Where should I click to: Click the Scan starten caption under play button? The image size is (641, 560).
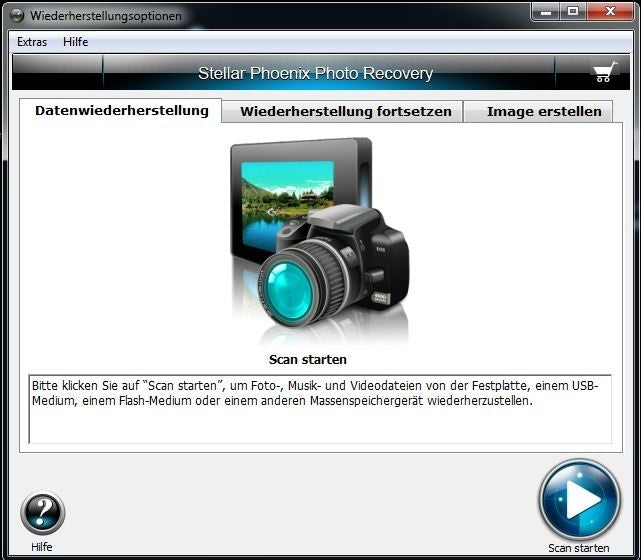pos(578,548)
